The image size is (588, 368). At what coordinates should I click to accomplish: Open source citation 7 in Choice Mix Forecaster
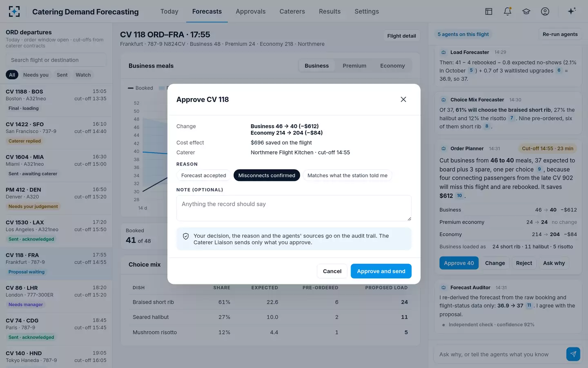tap(512, 118)
